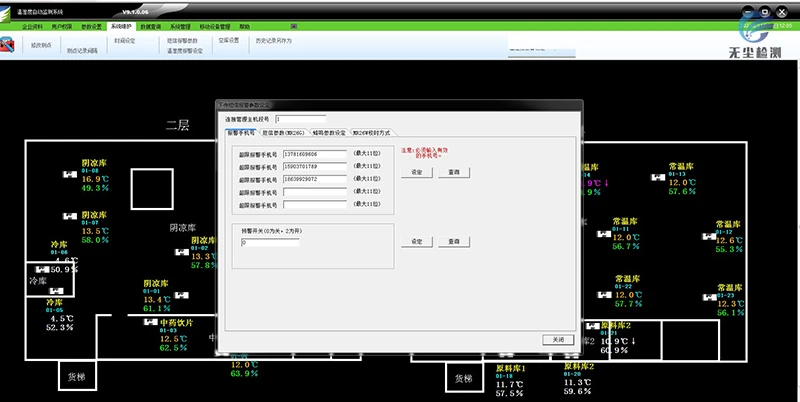The height and width of the screenshot is (402, 800).
Task: Click the sensor icon for 阴凉库 01-07
Action: coord(69,218)
